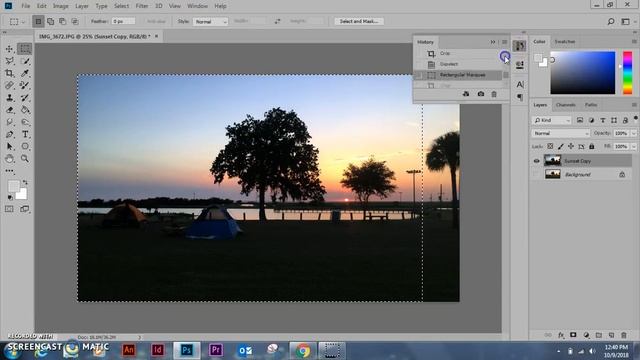The image size is (640, 360).
Task: Create new snapshot with camera icon
Action: [481, 94]
